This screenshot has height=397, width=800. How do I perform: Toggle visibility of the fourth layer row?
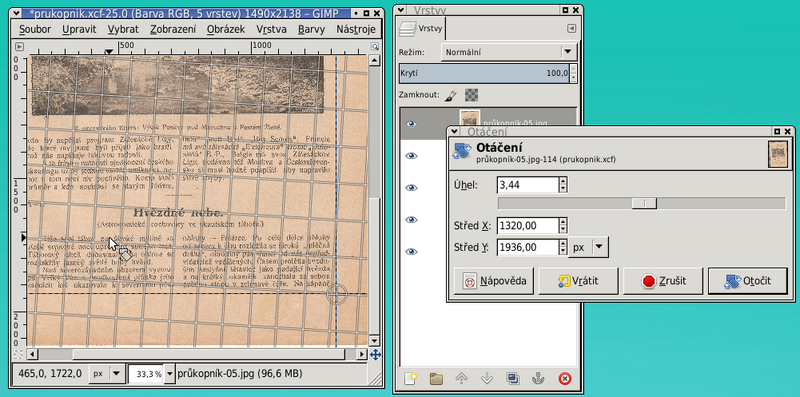pyautogui.click(x=411, y=219)
